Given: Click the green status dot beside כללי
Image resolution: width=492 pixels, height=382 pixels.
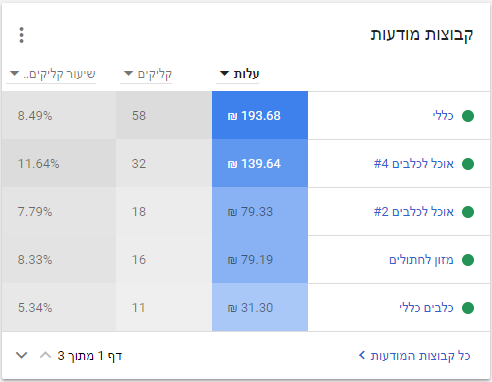Looking at the screenshot, I should coord(468,116).
